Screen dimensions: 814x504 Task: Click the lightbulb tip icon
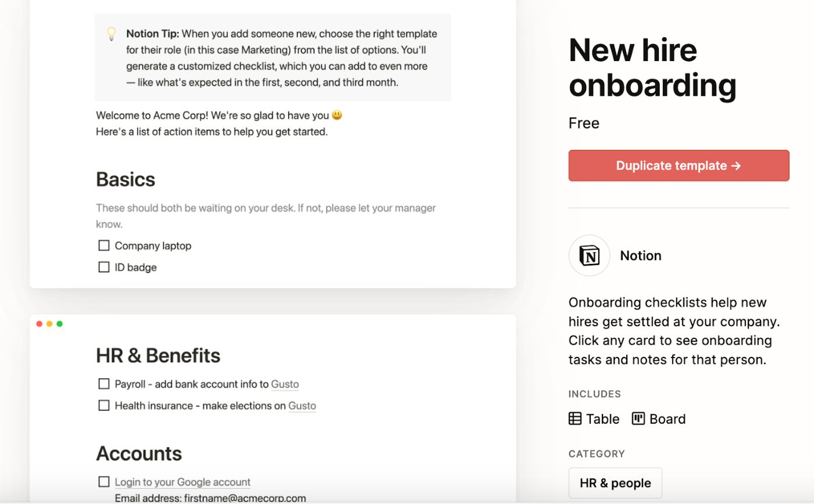point(112,34)
